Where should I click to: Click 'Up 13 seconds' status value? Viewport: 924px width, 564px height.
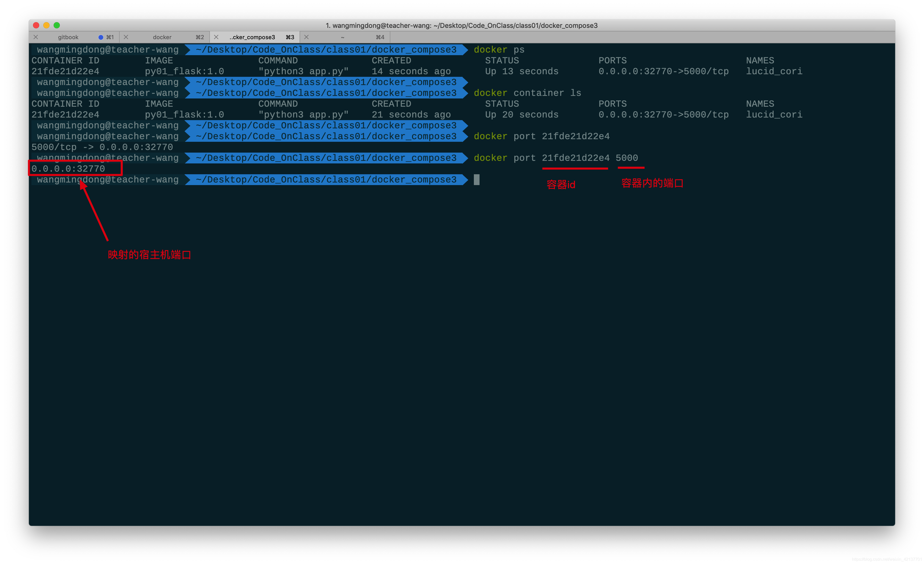(x=522, y=71)
